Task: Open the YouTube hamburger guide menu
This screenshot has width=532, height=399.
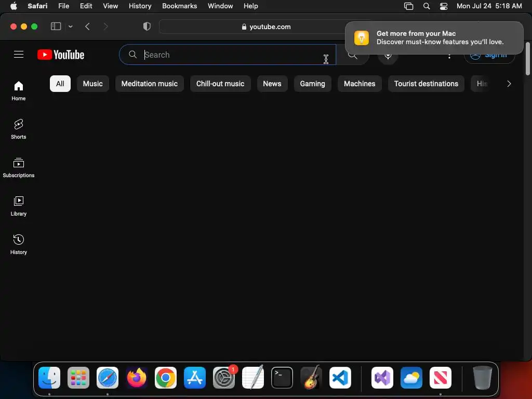Action: (x=19, y=54)
